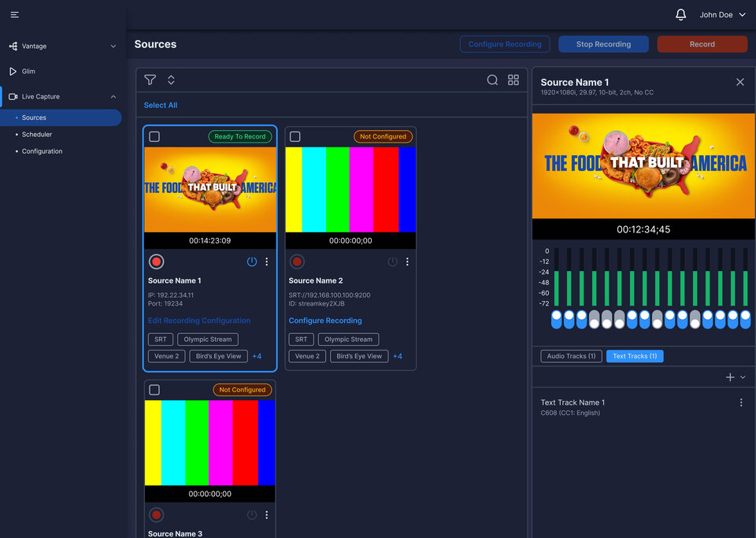Collapse the Live Capture sidebar section
This screenshot has height=538, width=756.
(113, 97)
